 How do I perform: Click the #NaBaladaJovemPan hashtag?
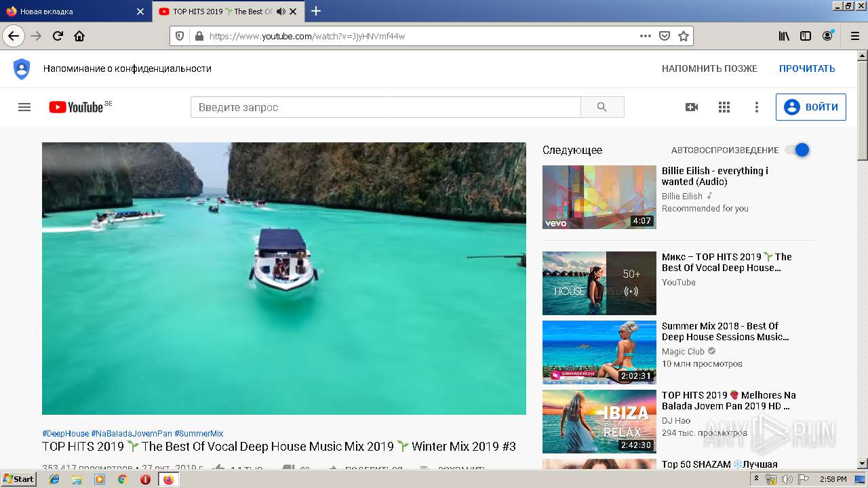tap(132, 433)
